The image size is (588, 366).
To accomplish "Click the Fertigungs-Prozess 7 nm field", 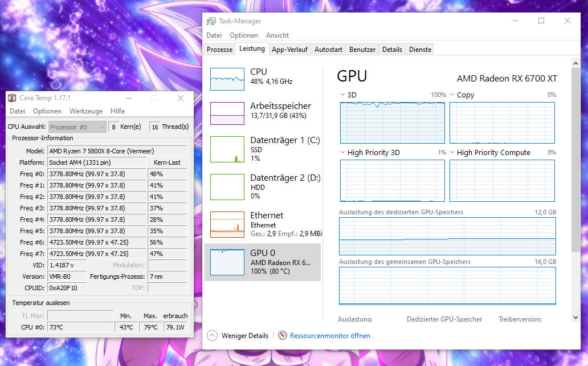I will (168, 276).
